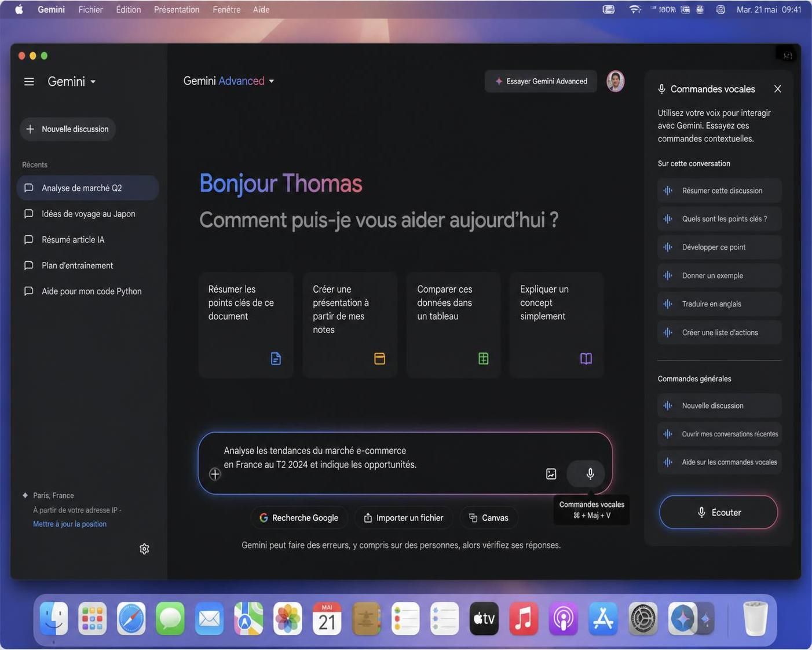Choose Créer une liste d'actions command
Image resolution: width=812 pixels, height=650 pixels.
[719, 333]
